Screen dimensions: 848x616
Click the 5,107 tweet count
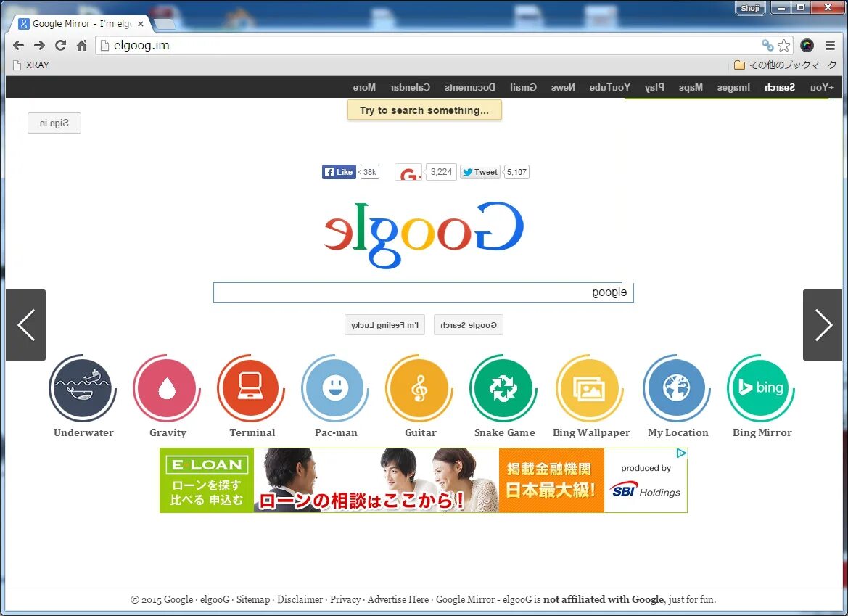[516, 172]
